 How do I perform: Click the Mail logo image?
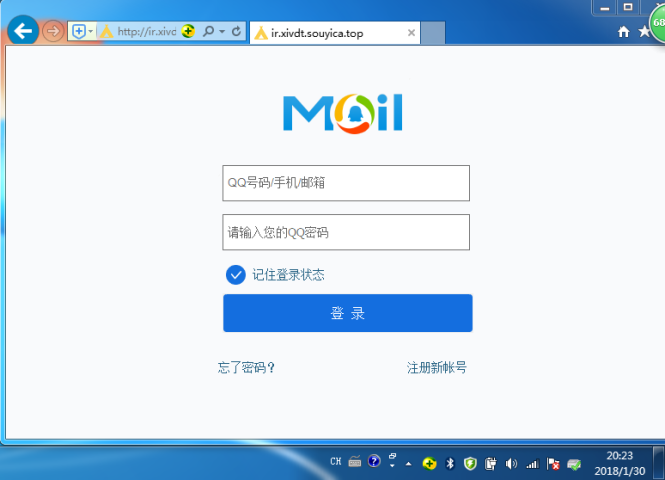[x=343, y=113]
